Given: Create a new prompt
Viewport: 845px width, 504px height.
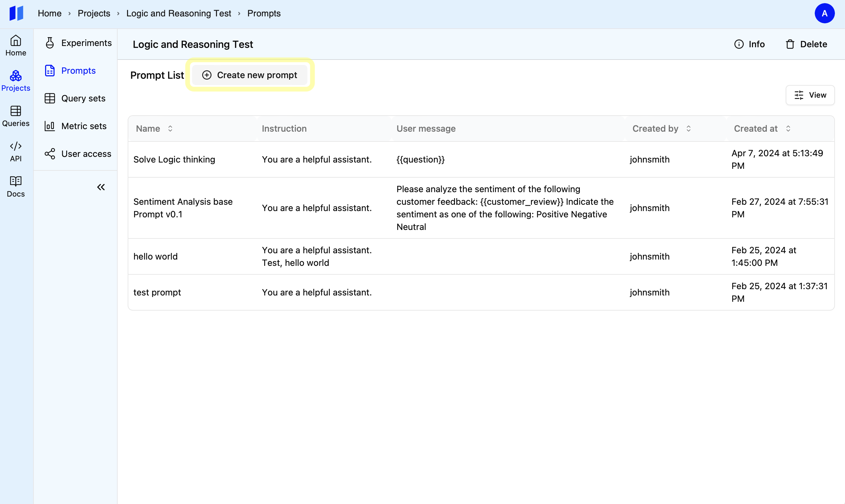Looking at the screenshot, I should (249, 75).
